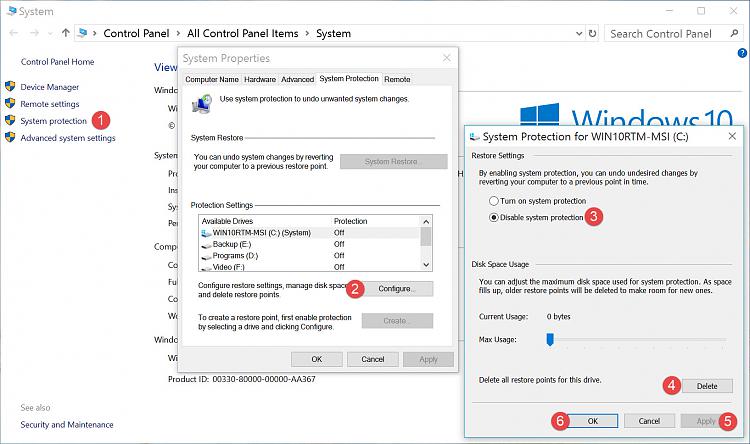Click Delete to remove all restore points
The width and height of the screenshot is (750, 444).
[707, 386]
